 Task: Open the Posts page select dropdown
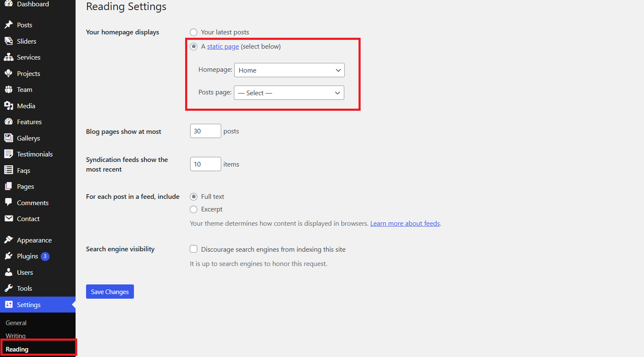[x=289, y=93]
